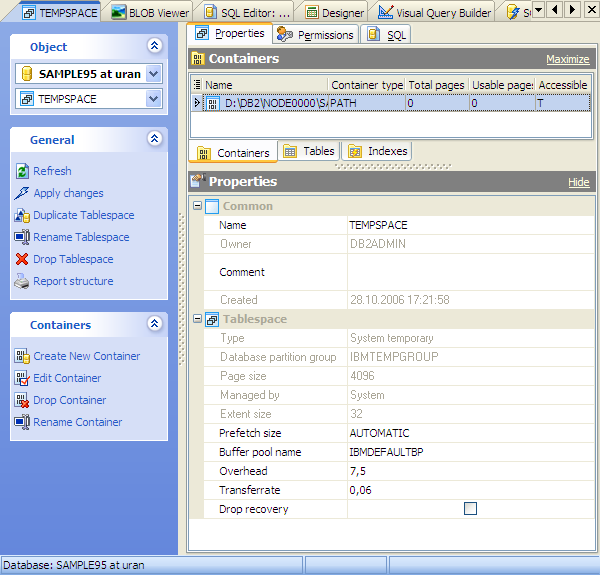This screenshot has height=575, width=600.
Task: Click the Edit Container icon
Action: pyautogui.click(x=23, y=378)
